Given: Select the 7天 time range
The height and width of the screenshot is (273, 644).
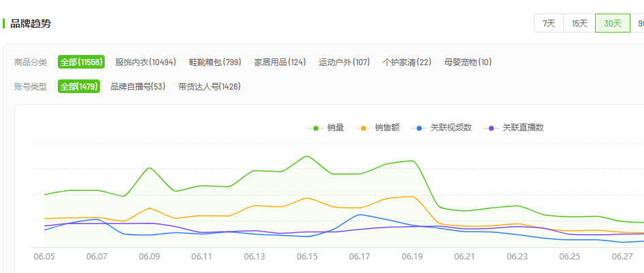Looking at the screenshot, I should click(x=549, y=23).
